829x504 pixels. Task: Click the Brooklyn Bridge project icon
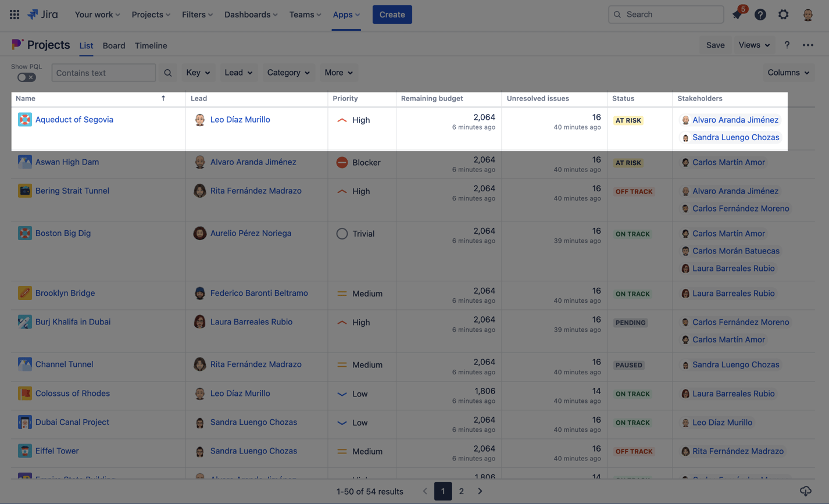click(24, 293)
